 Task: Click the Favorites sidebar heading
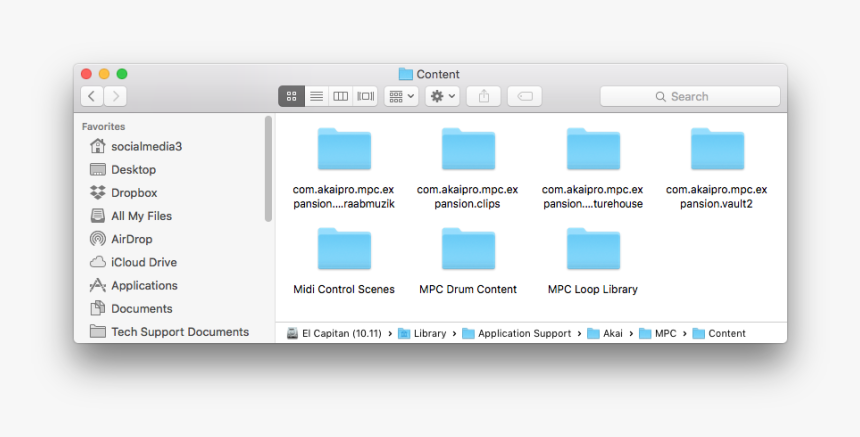tap(104, 127)
